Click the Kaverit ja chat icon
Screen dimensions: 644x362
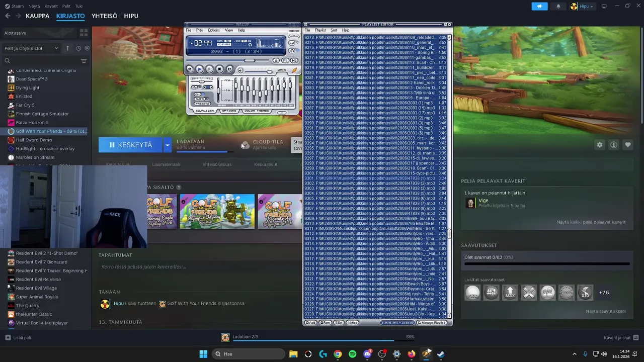[x=636, y=338]
